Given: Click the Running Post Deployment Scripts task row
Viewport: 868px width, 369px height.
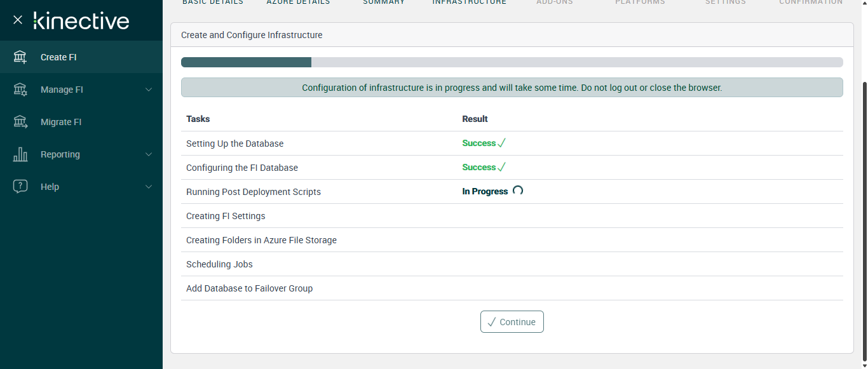Looking at the screenshot, I should [254, 192].
